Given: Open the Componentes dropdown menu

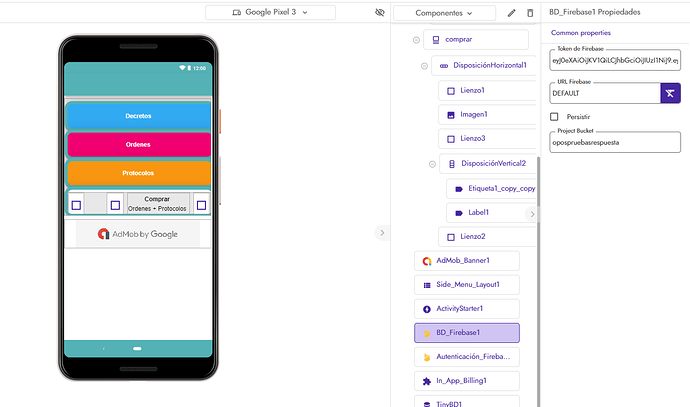Looking at the screenshot, I should (x=444, y=13).
